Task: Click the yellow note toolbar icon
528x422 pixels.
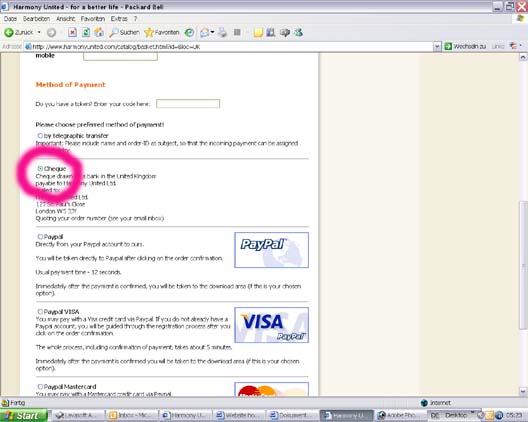Action: pos(258,32)
